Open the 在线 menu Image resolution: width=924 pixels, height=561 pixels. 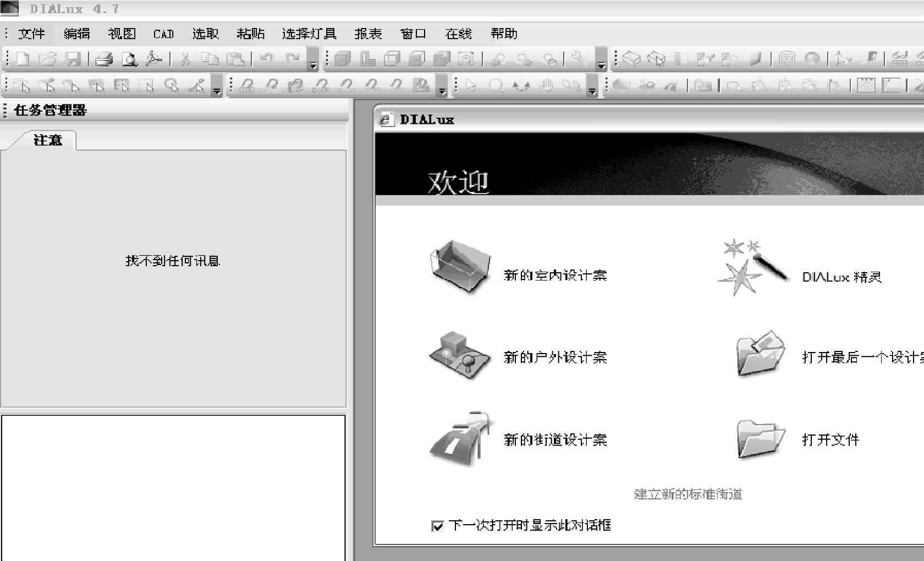pos(458,34)
